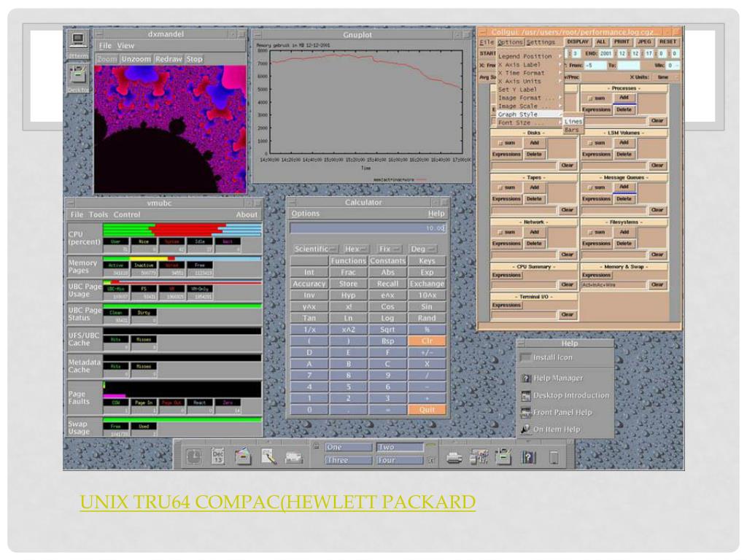Expand the X Time Format submenu
The height and width of the screenshot is (560, 747).
coord(530,73)
